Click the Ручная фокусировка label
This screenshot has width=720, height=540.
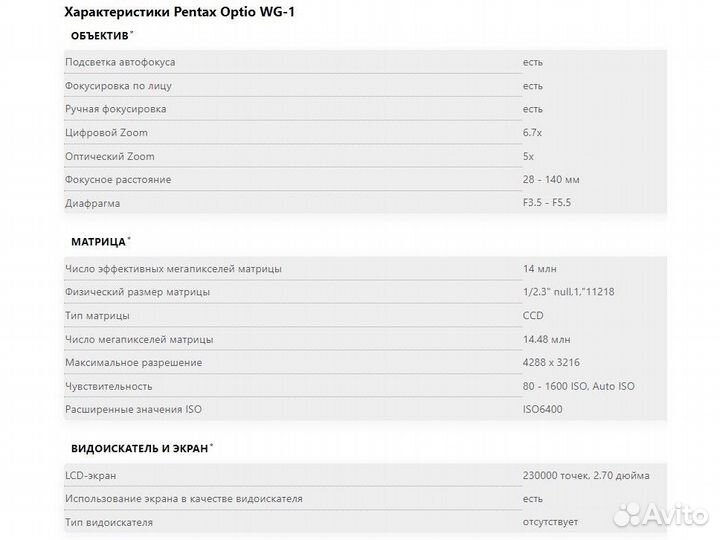tap(116, 109)
